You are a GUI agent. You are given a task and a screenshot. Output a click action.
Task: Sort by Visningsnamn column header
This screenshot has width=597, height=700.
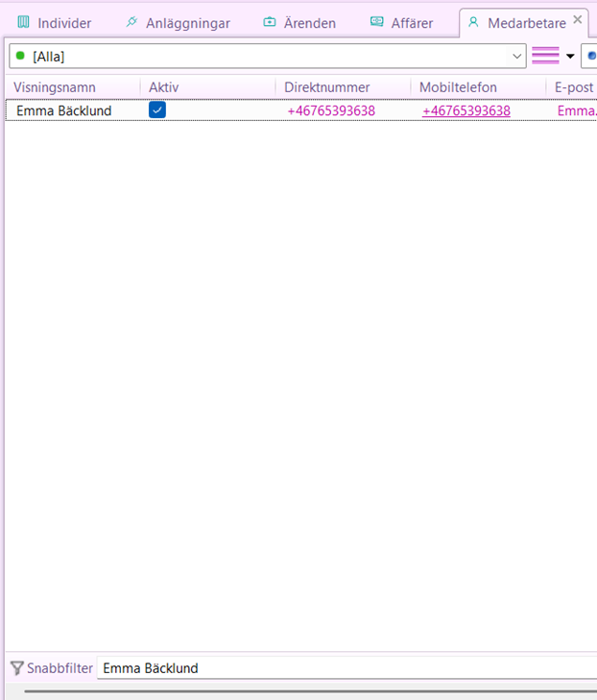[x=54, y=87]
